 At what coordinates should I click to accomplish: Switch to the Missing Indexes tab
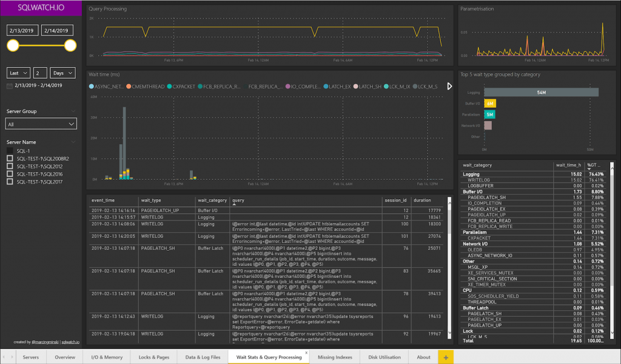point(335,357)
